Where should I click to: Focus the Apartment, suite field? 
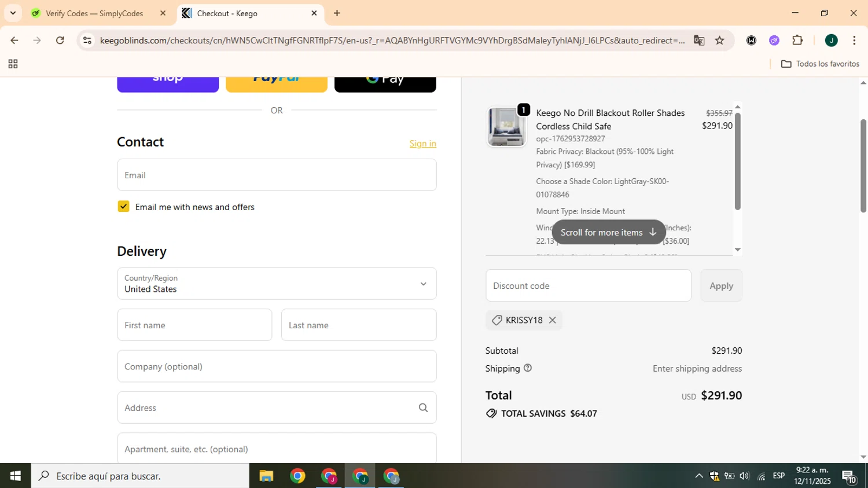click(x=277, y=448)
